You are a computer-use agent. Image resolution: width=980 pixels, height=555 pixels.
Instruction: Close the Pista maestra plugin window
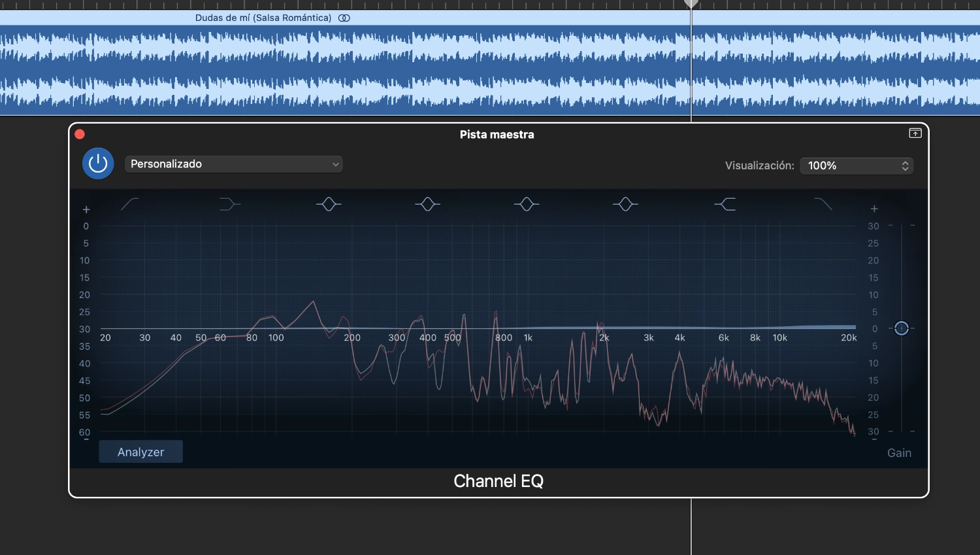point(80,134)
